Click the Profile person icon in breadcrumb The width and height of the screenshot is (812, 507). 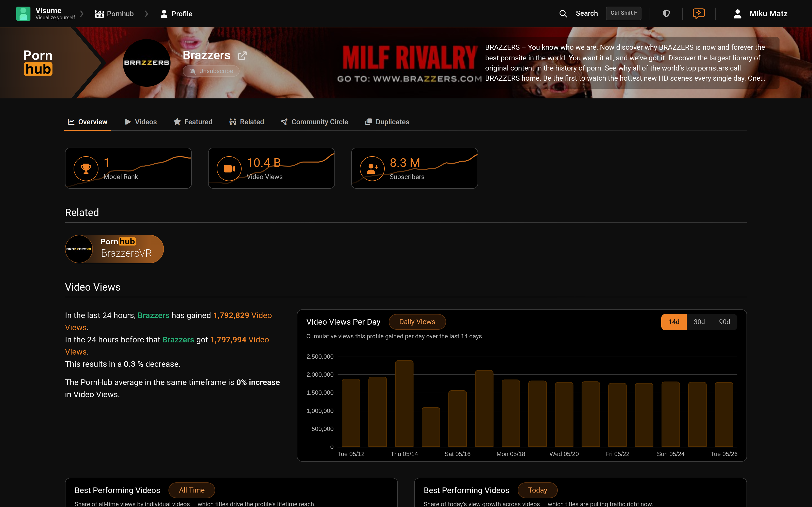pyautogui.click(x=164, y=13)
